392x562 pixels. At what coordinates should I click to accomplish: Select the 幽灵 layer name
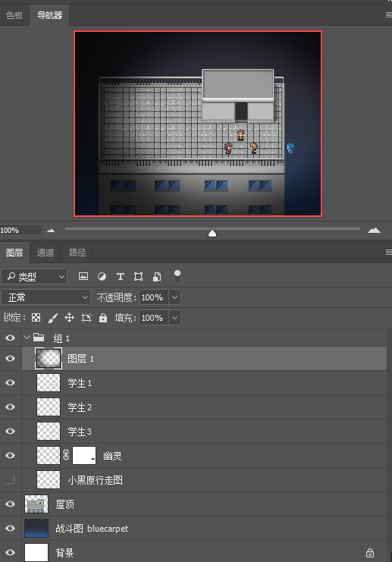112,456
